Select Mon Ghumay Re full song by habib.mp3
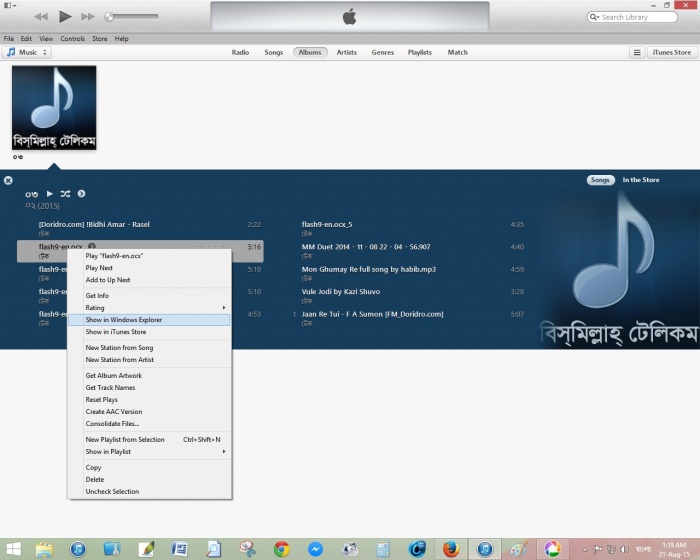The height and width of the screenshot is (560, 700). (x=404, y=273)
